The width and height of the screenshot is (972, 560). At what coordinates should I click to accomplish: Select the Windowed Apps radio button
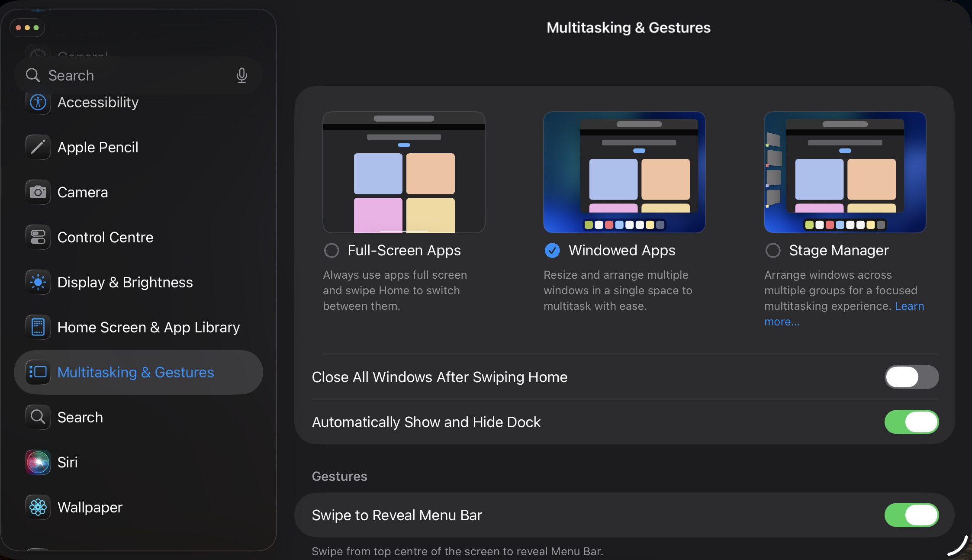click(x=552, y=250)
